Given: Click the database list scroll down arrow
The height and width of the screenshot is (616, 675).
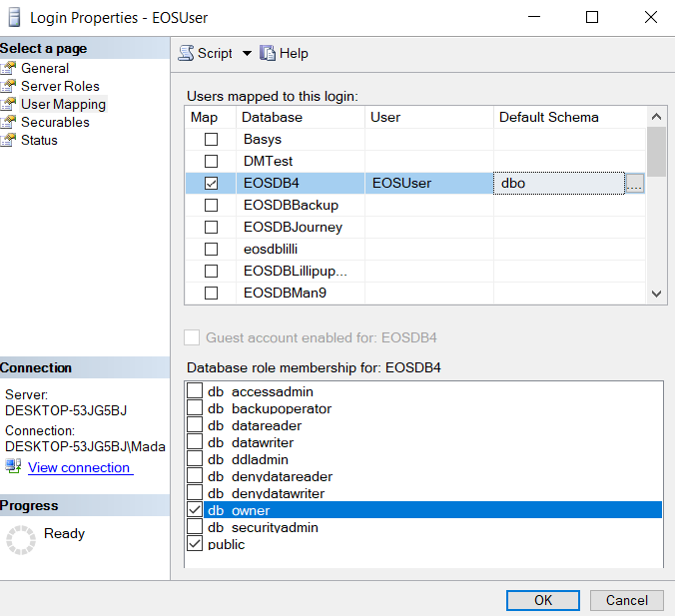Looking at the screenshot, I should click(x=656, y=294).
